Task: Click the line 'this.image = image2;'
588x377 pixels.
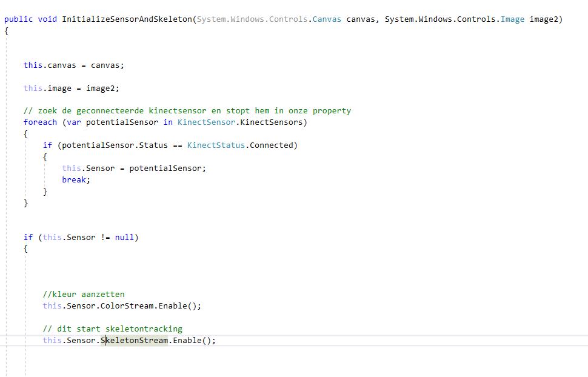Action: (x=72, y=88)
